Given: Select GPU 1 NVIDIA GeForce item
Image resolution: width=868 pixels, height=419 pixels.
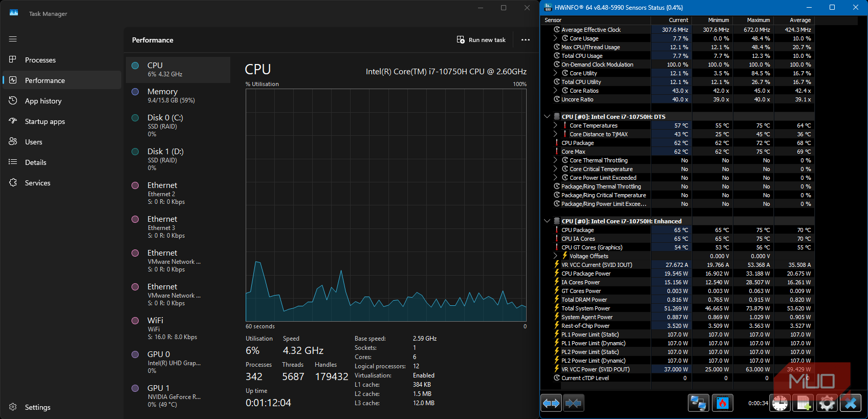Looking at the screenshot, I should click(178, 396).
